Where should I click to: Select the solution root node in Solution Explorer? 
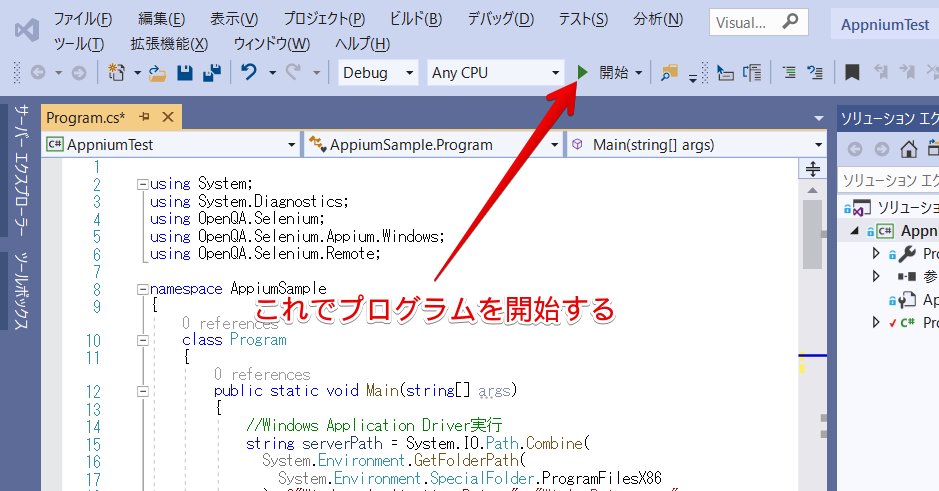[x=892, y=208]
